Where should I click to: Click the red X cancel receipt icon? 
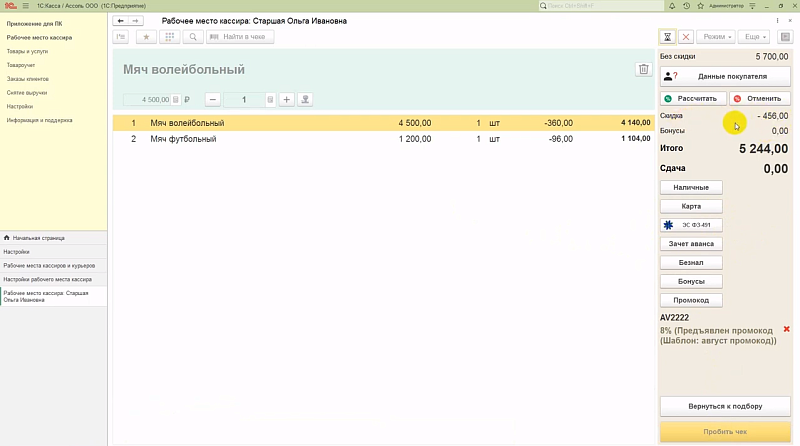click(686, 37)
